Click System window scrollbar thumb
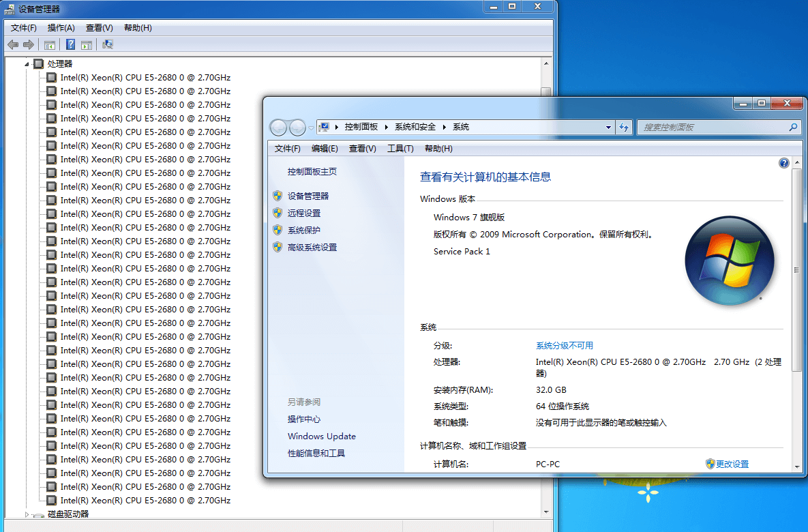This screenshot has height=532, width=808. 796,269
